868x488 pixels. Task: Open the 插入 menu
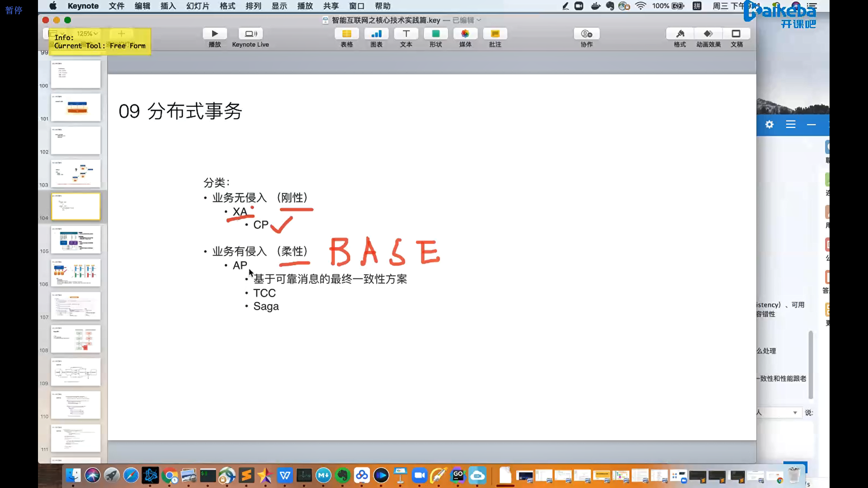coord(168,6)
